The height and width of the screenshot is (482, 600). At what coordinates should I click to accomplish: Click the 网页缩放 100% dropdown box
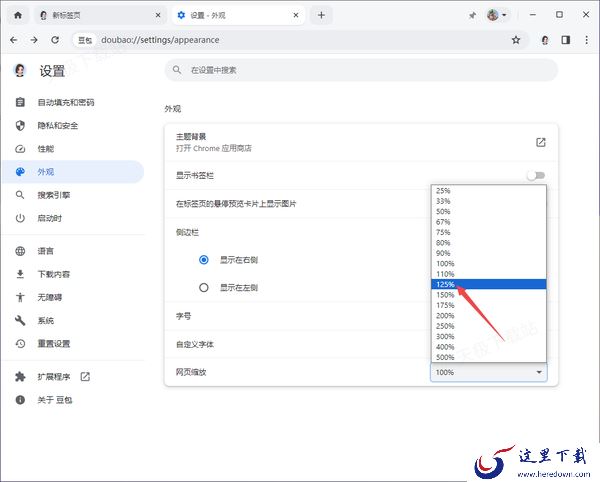[489, 372]
